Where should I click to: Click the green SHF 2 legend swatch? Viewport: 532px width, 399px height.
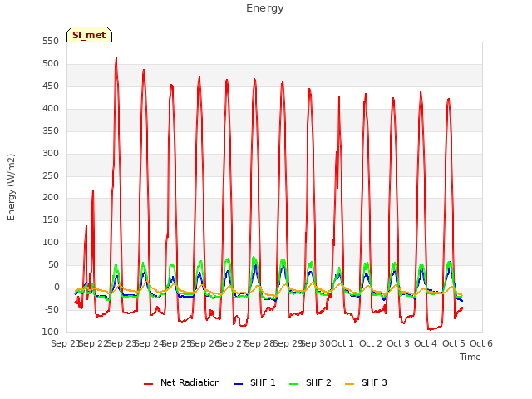(293, 384)
